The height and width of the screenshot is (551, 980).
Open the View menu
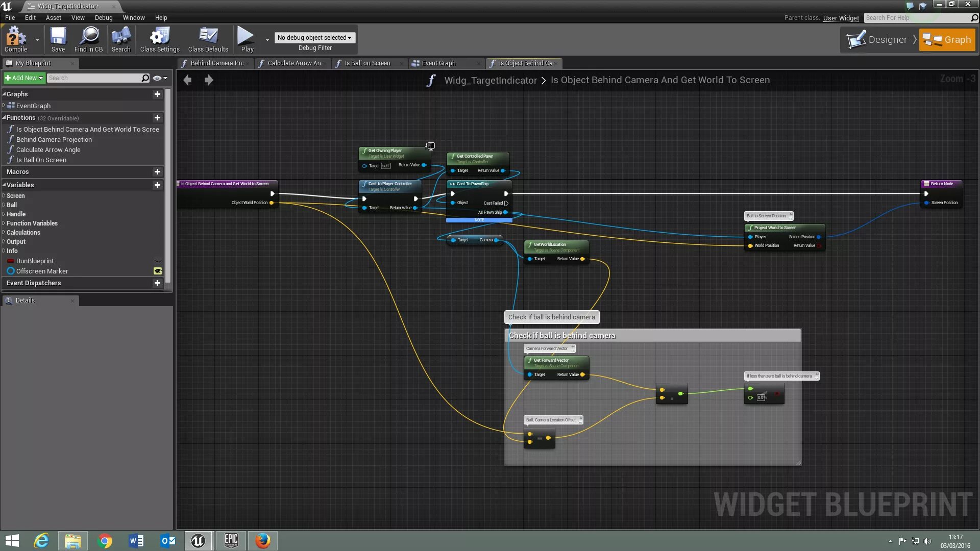(x=78, y=17)
